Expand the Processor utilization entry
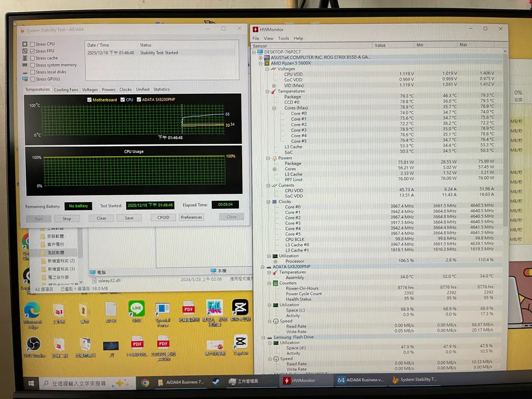This screenshot has width=532, height=399. point(275,262)
